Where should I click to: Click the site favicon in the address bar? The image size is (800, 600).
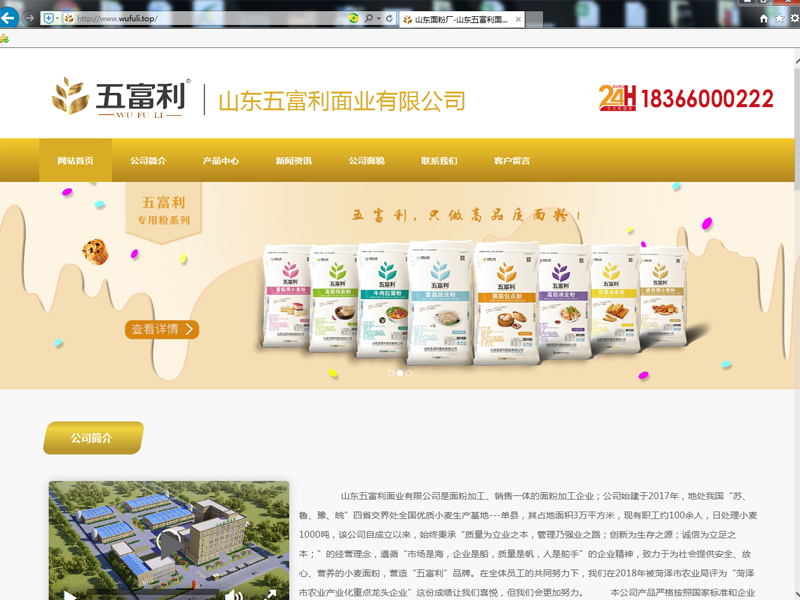click(x=69, y=19)
